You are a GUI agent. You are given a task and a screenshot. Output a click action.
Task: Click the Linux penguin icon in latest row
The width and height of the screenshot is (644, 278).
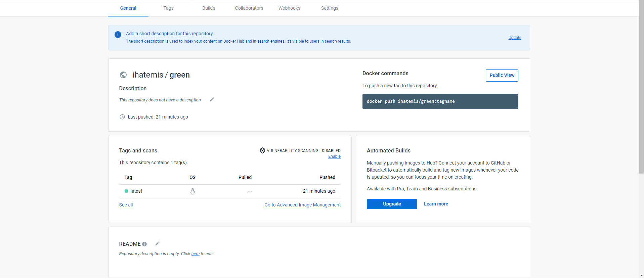192,191
